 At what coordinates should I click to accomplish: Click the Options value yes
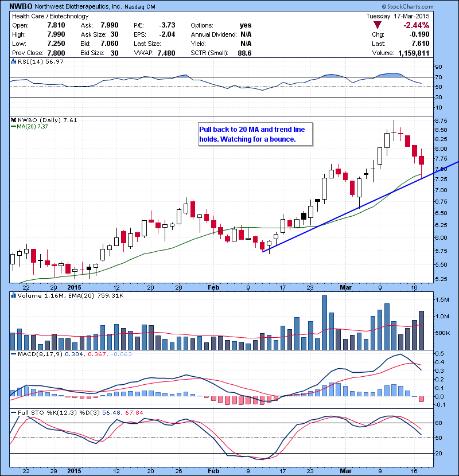(x=246, y=25)
